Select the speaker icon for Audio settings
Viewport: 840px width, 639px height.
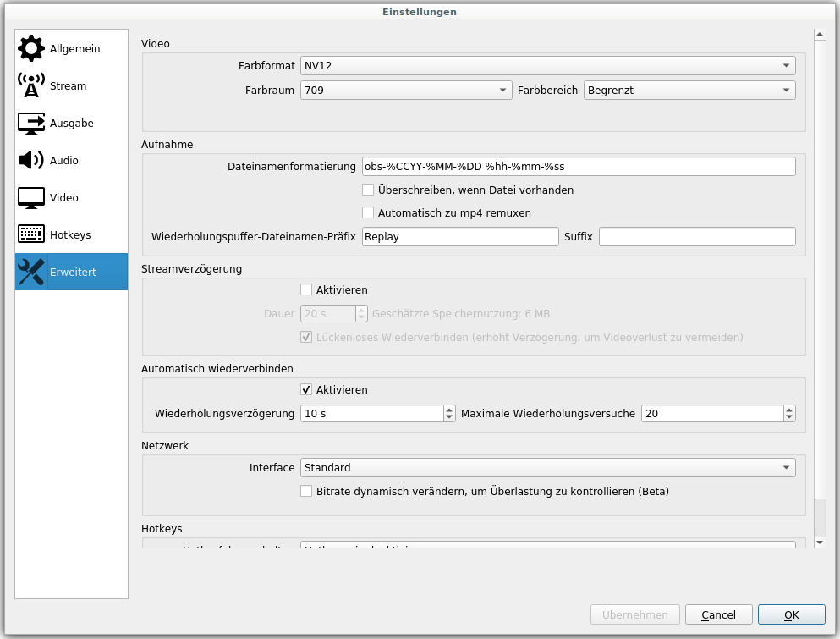31,161
